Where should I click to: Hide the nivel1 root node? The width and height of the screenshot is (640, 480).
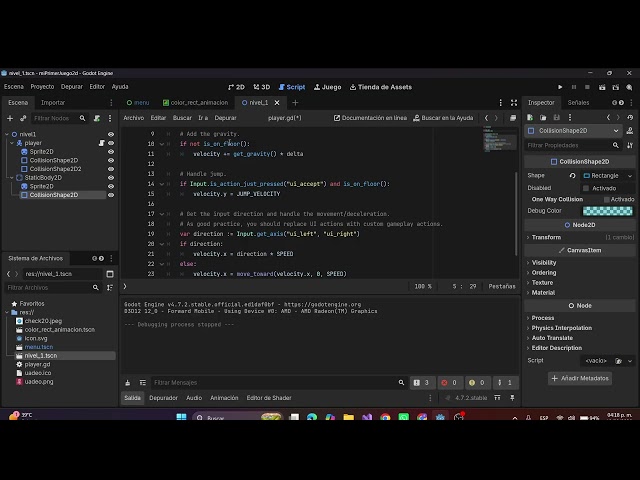click(111, 134)
